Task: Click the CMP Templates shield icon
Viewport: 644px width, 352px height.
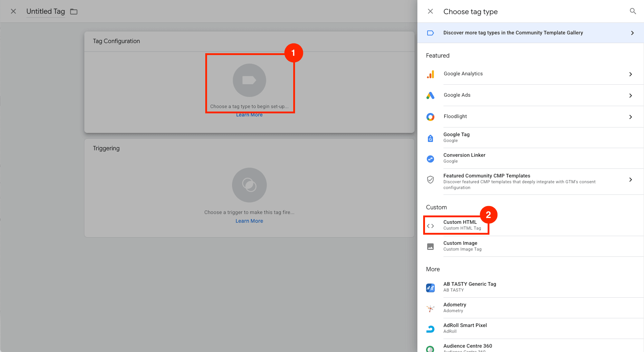Action: [x=430, y=180]
